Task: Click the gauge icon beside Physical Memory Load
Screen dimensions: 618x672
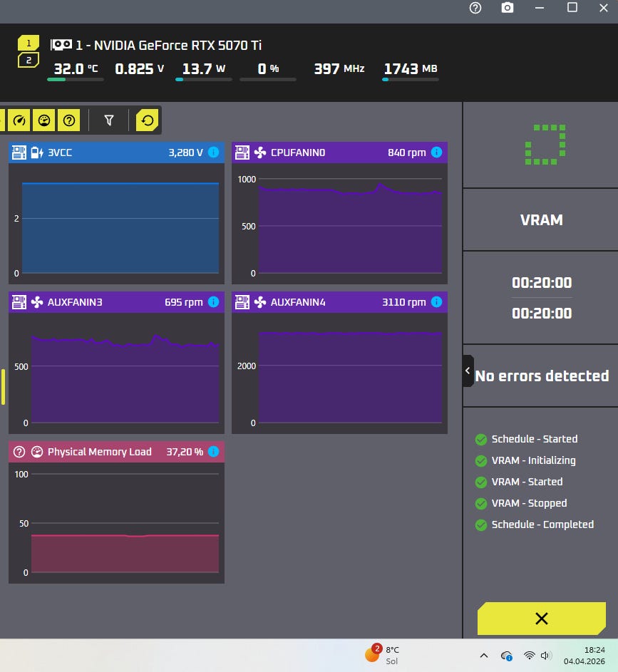Action: [37, 452]
